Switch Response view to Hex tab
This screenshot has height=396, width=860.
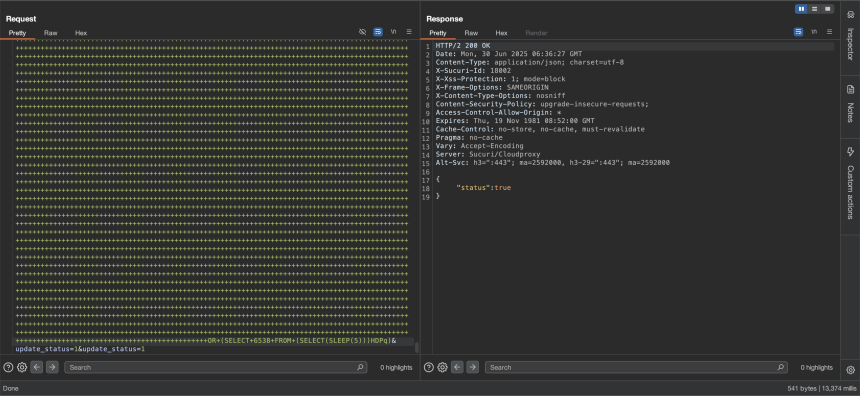pos(501,33)
